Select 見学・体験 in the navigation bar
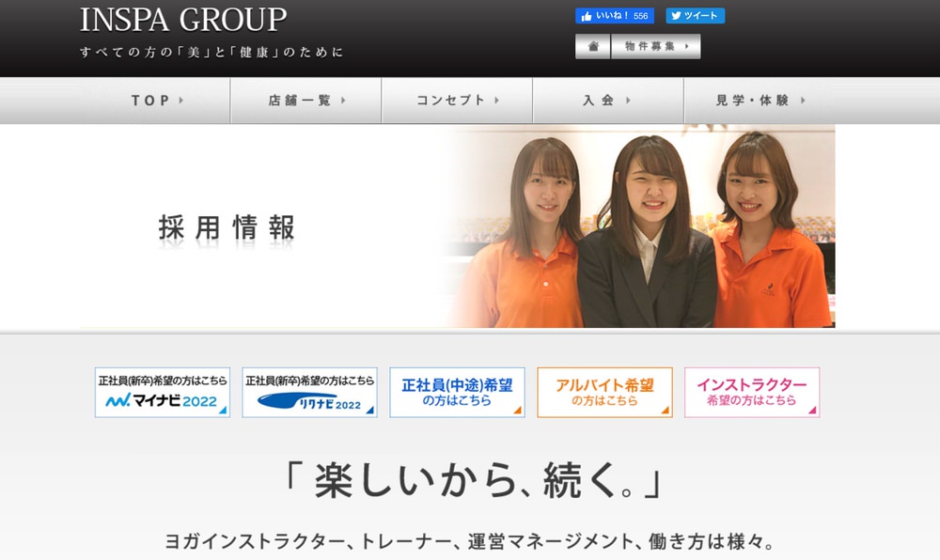Viewport: 940px width, 560px height. (760, 101)
